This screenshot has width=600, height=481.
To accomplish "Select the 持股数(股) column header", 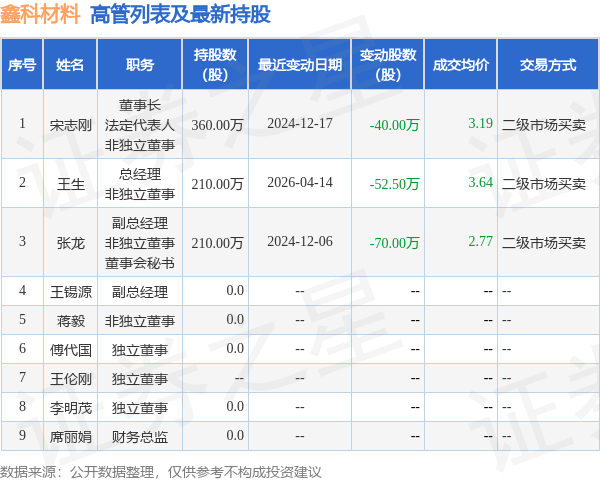I will (x=215, y=65).
